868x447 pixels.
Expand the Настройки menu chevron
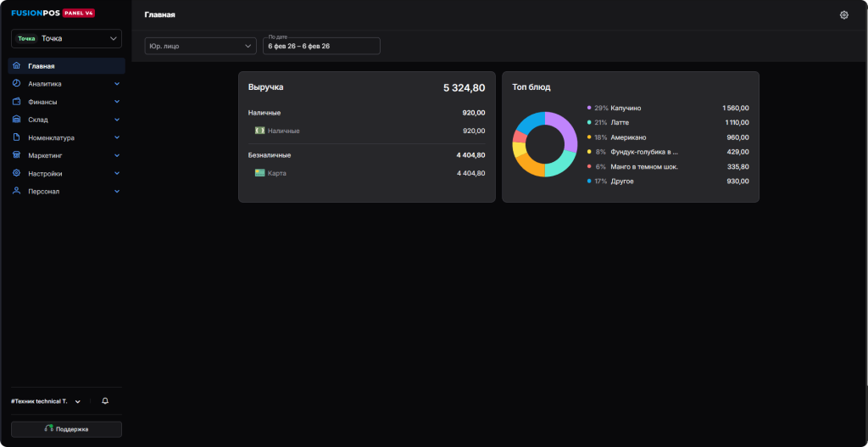(117, 173)
